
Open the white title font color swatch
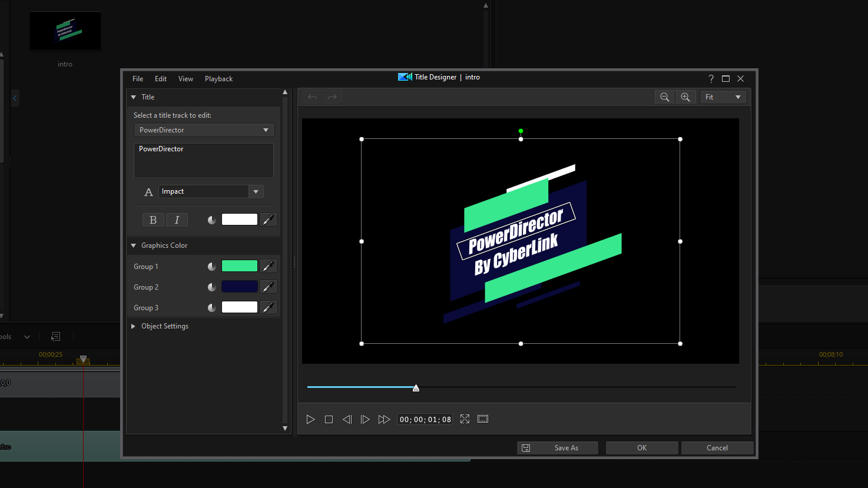coord(240,220)
